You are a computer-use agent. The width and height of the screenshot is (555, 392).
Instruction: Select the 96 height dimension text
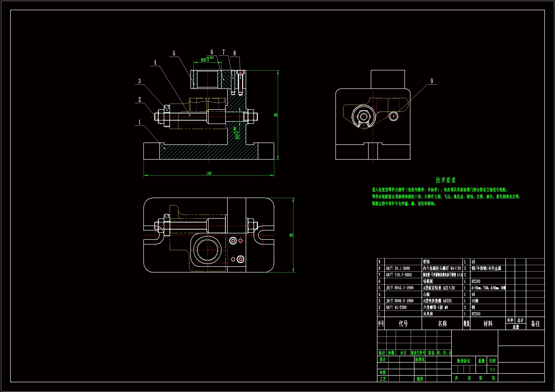[276, 115]
